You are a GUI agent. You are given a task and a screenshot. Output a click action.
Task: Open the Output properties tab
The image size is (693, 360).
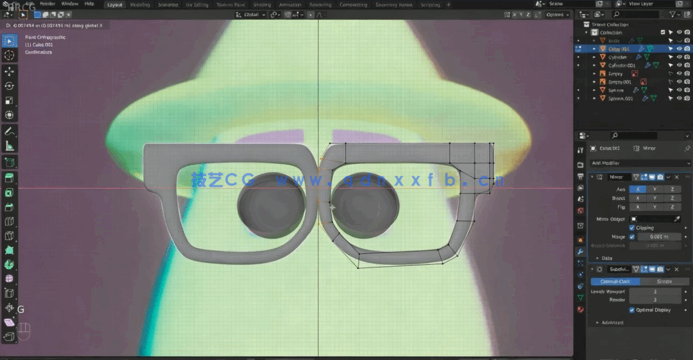580,176
